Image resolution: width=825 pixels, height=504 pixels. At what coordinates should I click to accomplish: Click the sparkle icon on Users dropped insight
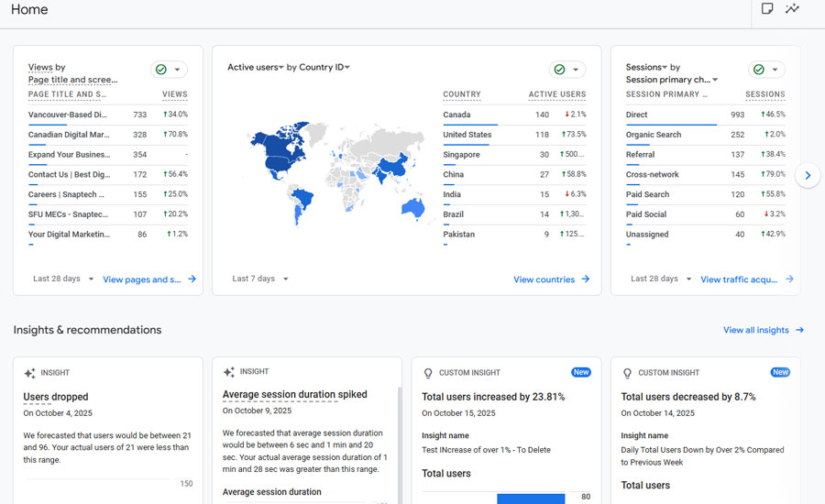[x=29, y=373]
